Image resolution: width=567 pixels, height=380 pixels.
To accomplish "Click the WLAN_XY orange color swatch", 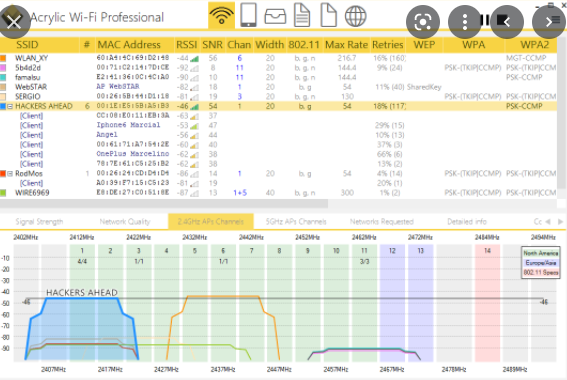I will [x=3, y=58].
